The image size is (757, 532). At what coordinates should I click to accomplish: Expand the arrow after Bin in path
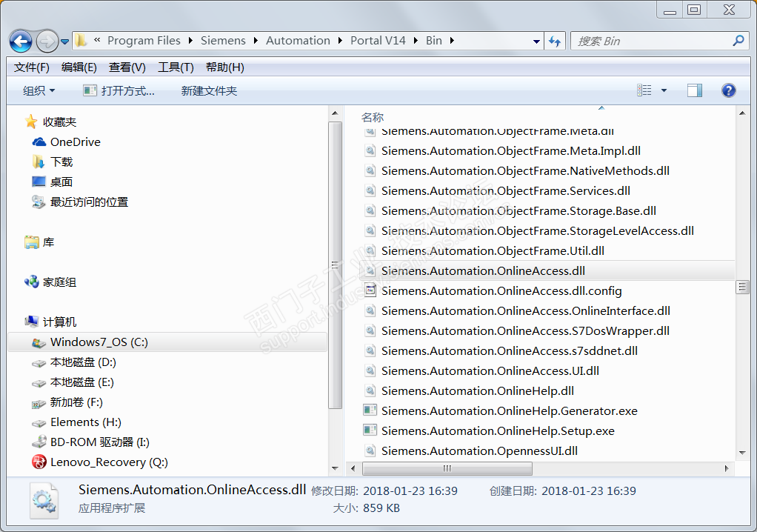pos(452,41)
